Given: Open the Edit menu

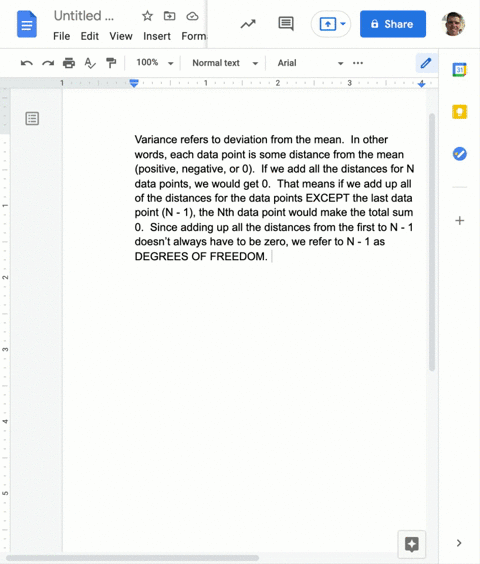Looking at the screenshot, I should 90,36.
